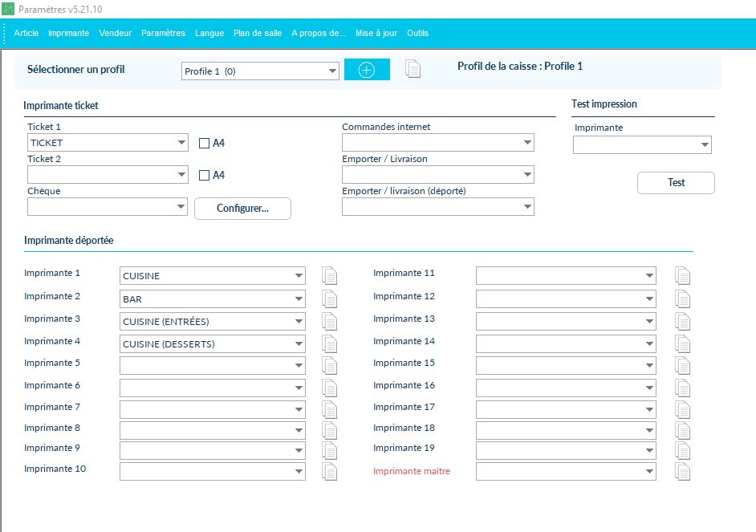This screenshot has height=532, width=756.
Task: Click the document icon next to Imprimante 15
Action: [682, 366]
